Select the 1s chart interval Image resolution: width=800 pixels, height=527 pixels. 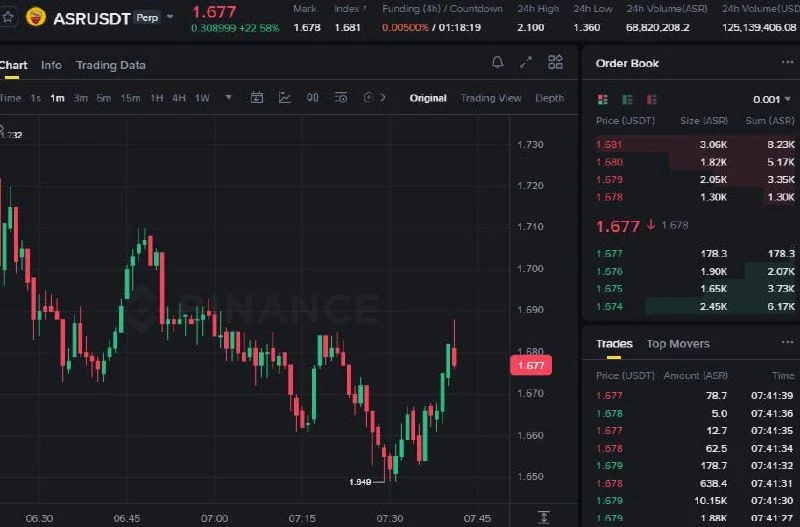point(35,98)
